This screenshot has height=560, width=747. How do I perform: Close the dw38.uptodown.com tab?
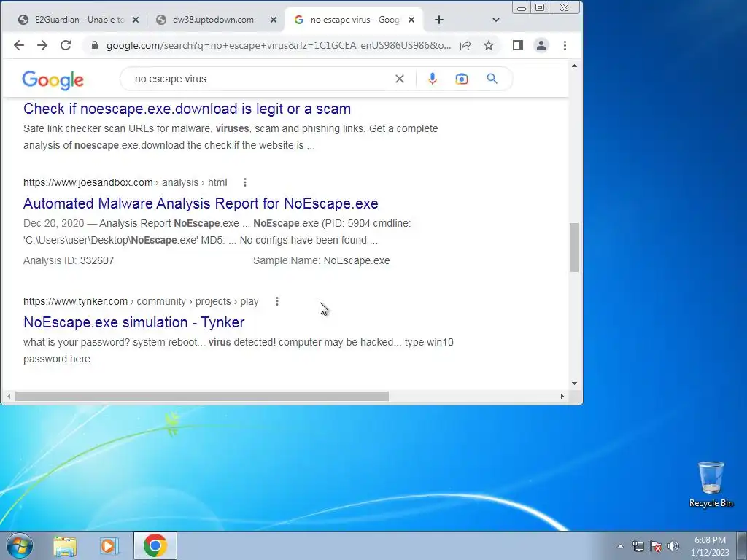click(x=273, y=20)
